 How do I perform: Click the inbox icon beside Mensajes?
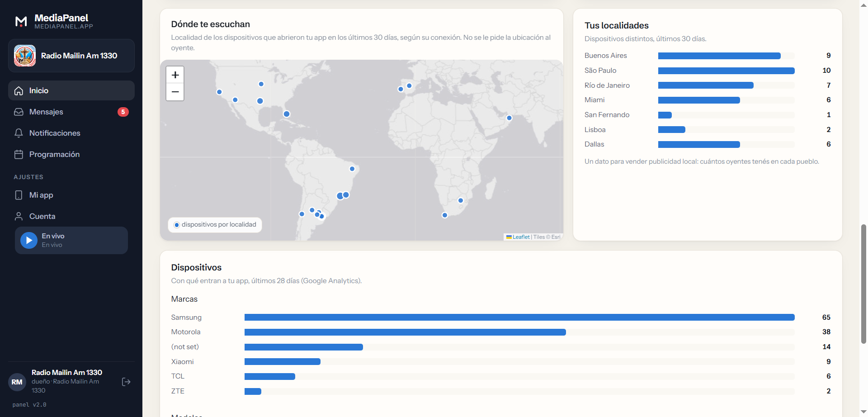(x=19, y=112)
